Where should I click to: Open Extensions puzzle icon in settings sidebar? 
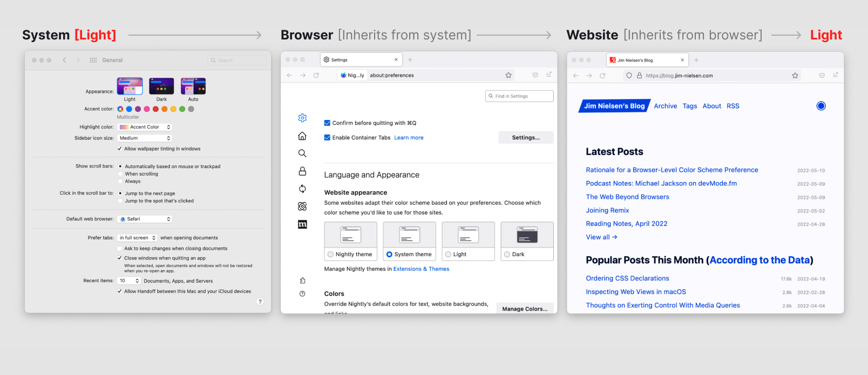point(302,280)
